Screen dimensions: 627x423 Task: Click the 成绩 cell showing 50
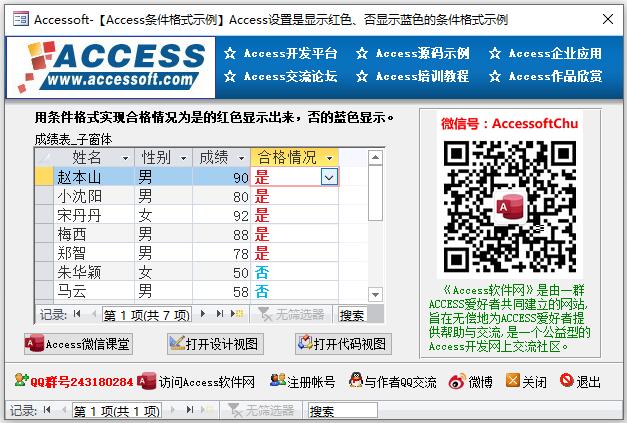[x=222, y=273]
